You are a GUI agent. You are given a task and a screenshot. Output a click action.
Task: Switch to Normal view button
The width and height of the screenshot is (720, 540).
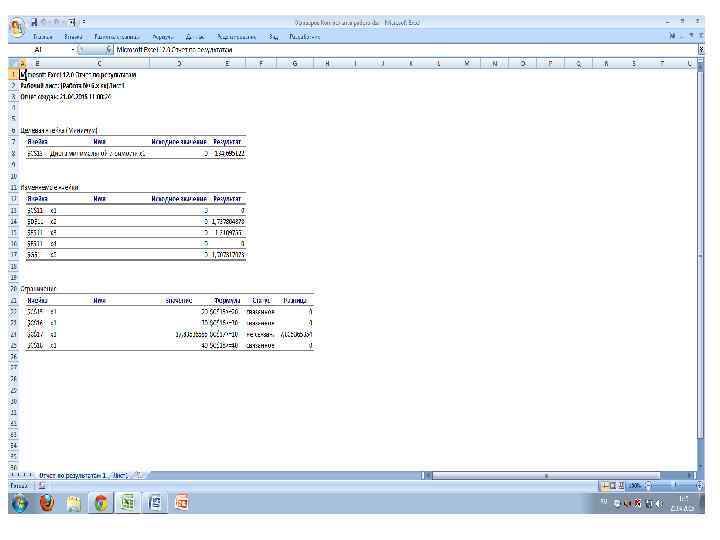[x=605, y=485]
